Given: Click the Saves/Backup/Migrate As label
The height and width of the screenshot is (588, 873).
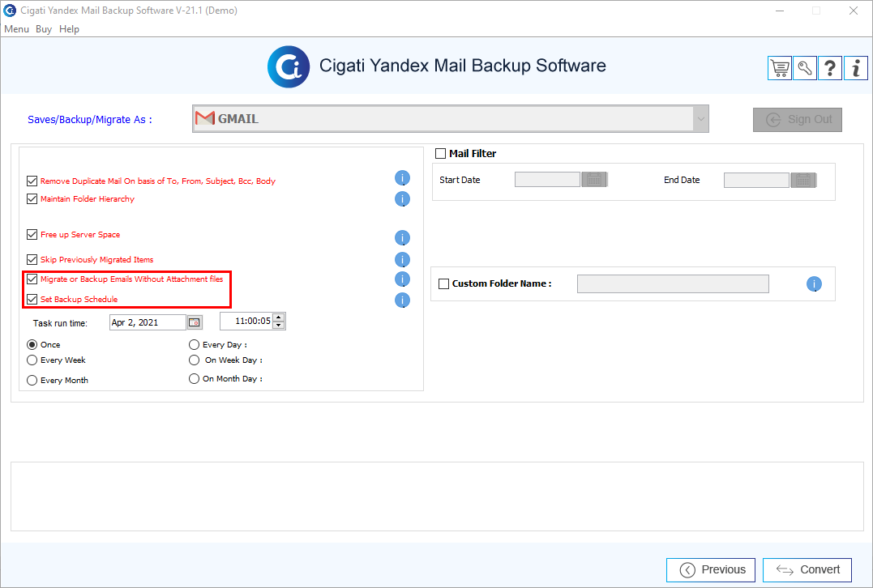Looking at the screenshot, I should [x=90, y=120].
